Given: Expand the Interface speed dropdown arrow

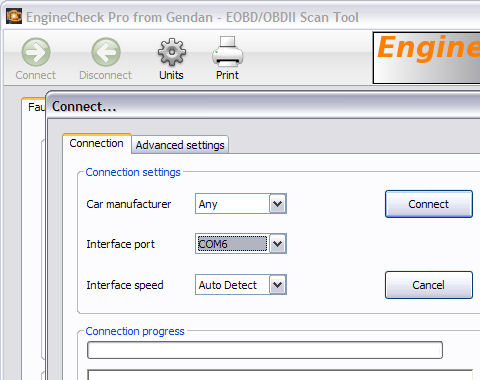Looking at the screenshot, I should pyautogui.click(x=277, y=285).
